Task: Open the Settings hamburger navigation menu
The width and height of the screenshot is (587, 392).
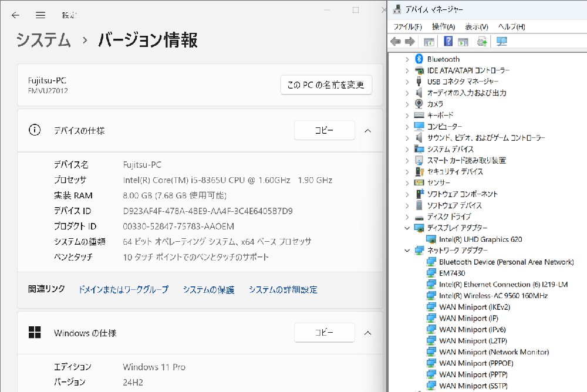Action: pos(41,15)
